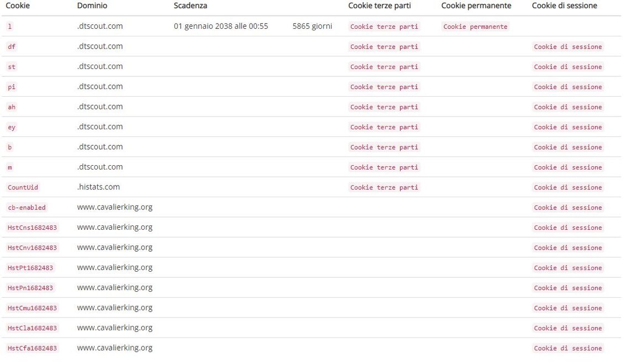626x364 pixels.
Task: Select cookie name l
Action: click(10, 27)
